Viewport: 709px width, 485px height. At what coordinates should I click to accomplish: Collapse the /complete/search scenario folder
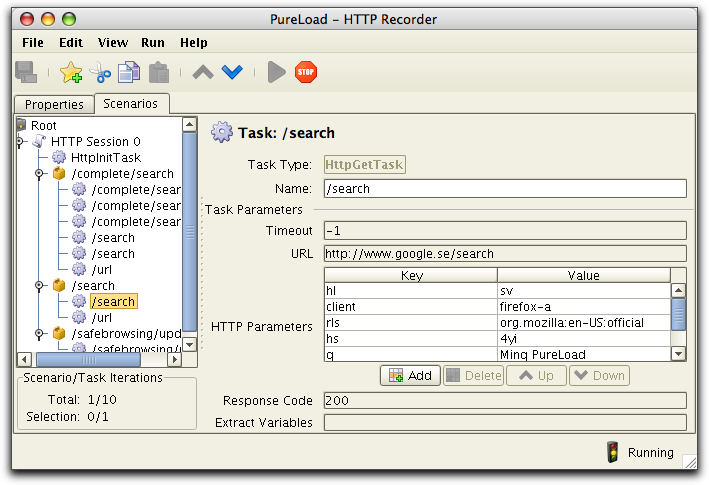point(39,174)
